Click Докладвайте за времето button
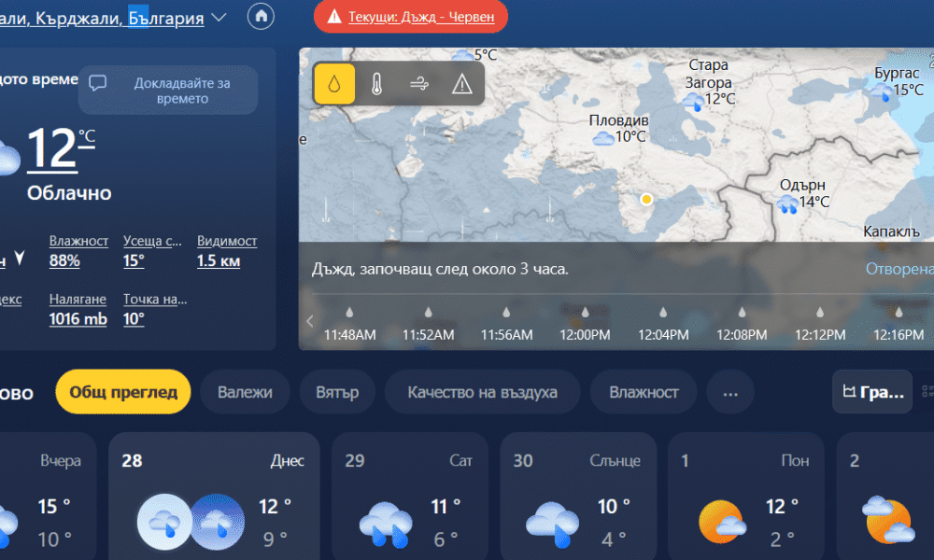The height and width of the screenshot is (560, 934). click(168, 91)
